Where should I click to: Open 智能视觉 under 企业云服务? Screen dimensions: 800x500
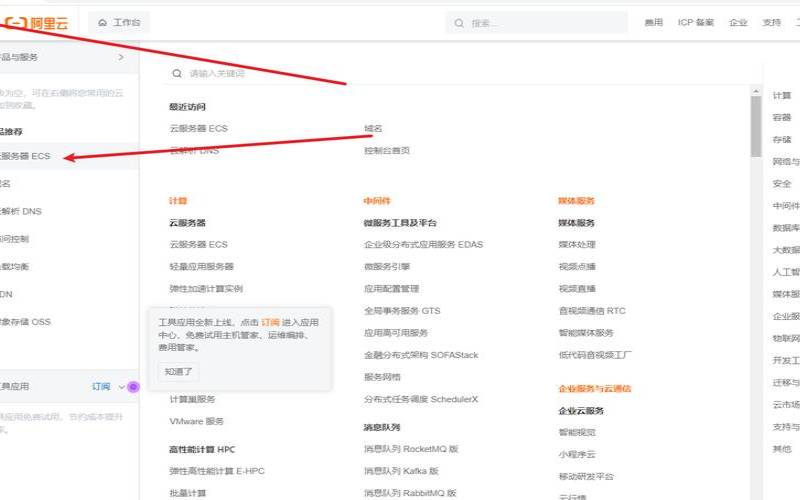coord(577,432)
